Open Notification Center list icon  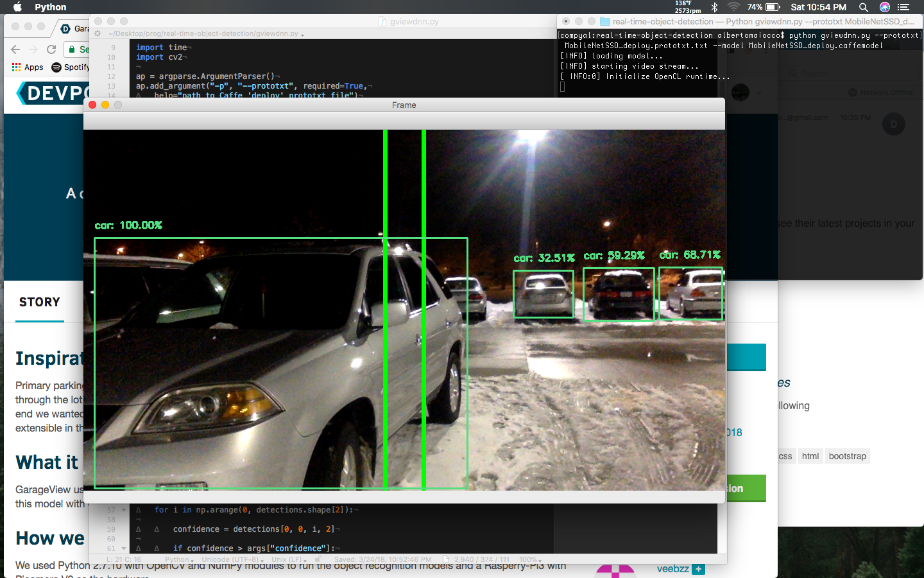point(903,7)
